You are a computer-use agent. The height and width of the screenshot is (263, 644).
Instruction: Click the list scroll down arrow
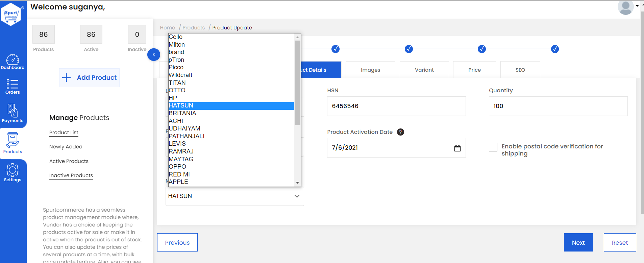click(297, 183)
